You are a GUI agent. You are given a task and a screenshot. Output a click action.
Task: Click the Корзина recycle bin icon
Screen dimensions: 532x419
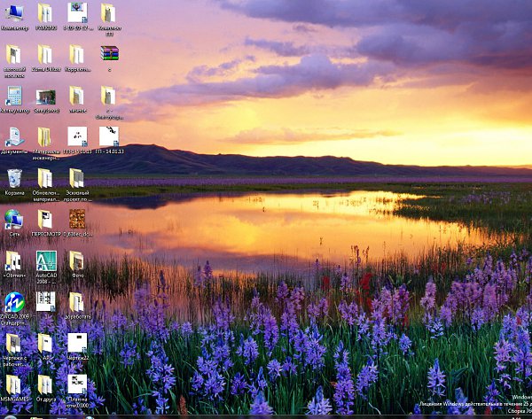14,179
